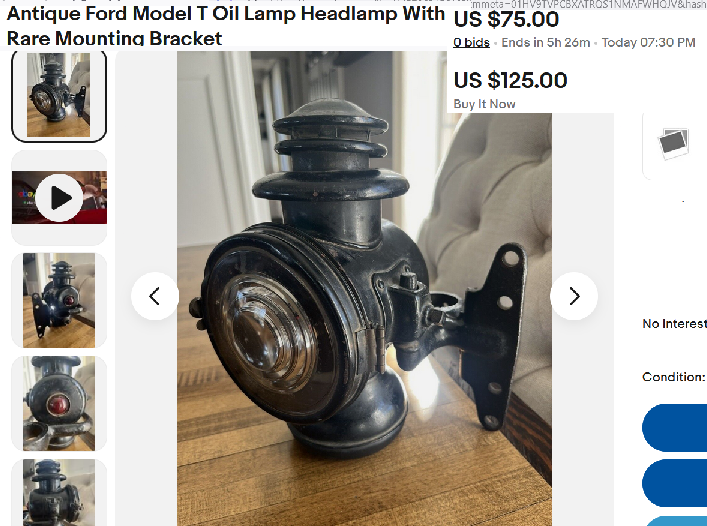Go to previous photo with left arrow
This screenshot has width=707, height=526.
155,296
